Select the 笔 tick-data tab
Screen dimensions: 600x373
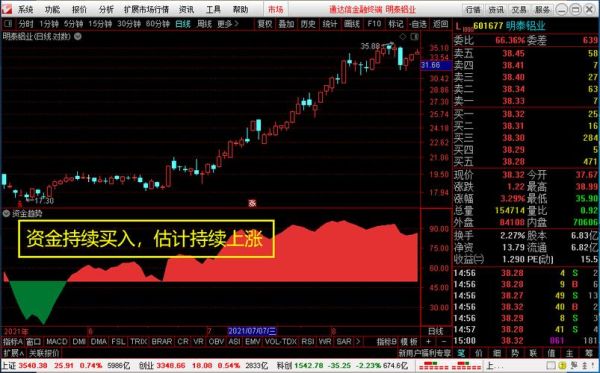coord(462,353)
